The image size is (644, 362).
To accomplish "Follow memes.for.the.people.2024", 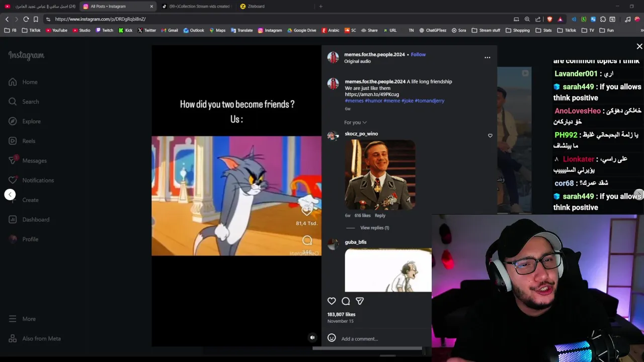I will tap(418, 54).
